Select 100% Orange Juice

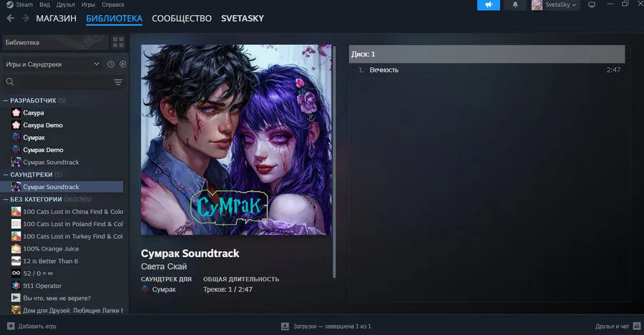point(51,248)
